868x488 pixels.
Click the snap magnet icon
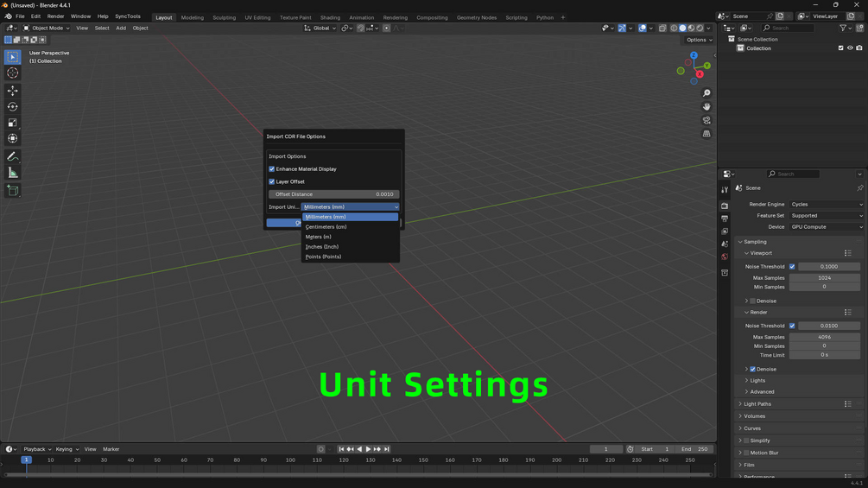360,29
